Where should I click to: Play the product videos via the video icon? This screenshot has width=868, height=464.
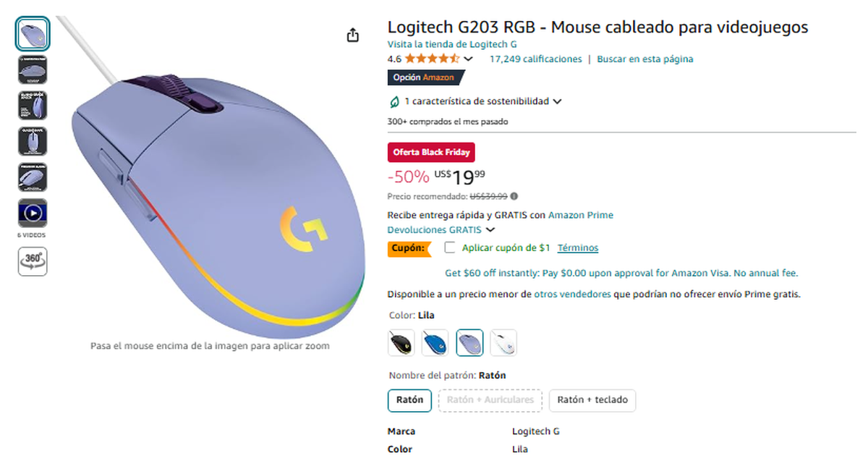[x=32, y=212]
